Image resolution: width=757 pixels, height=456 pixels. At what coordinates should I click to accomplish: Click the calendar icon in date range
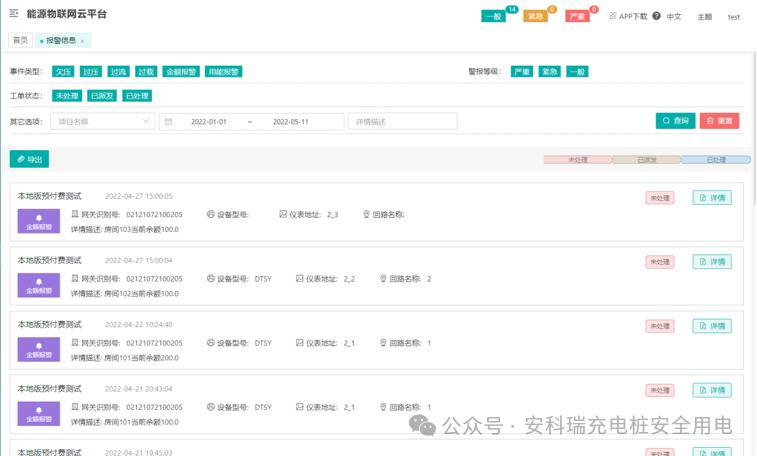tap(169, 121)
